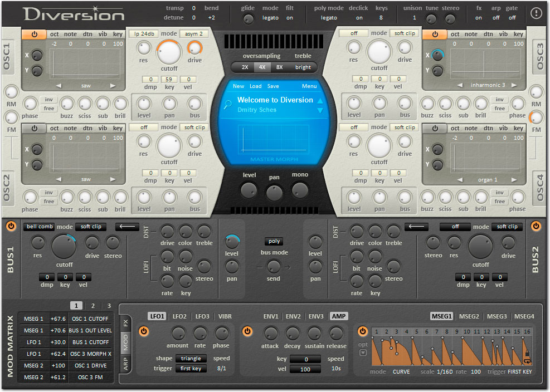Open the LFO shape triangle dropdown
This screenshot has width=550, height=392.
coord(191,359)
